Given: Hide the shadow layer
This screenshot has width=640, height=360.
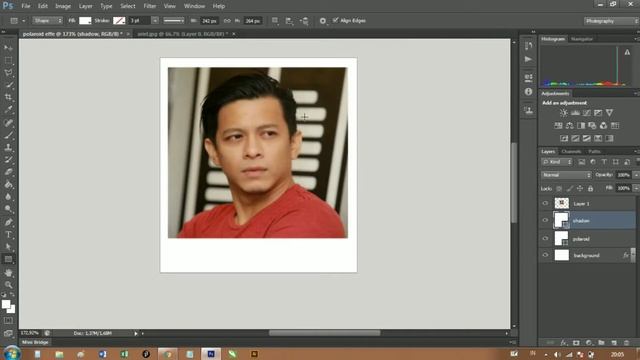Looking at the screenshot, I should (545, 220).
